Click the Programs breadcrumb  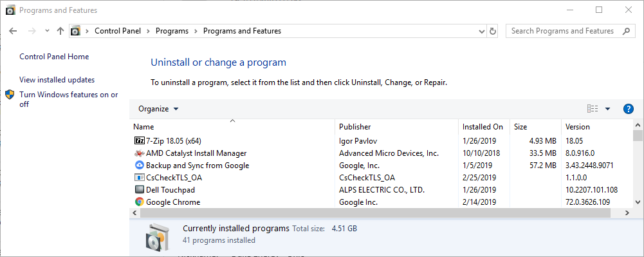tap(172, 31)
